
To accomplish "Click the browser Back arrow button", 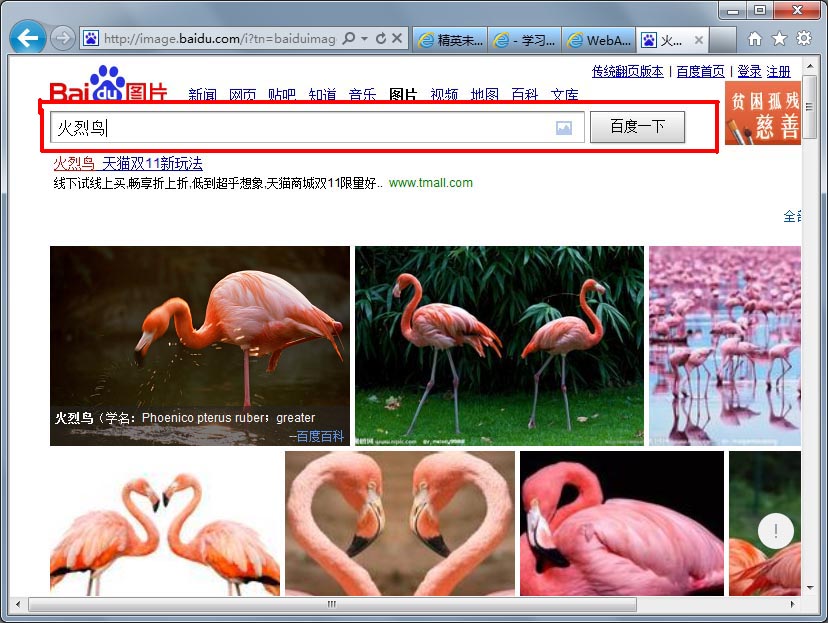I will click(x=27, y=39).
